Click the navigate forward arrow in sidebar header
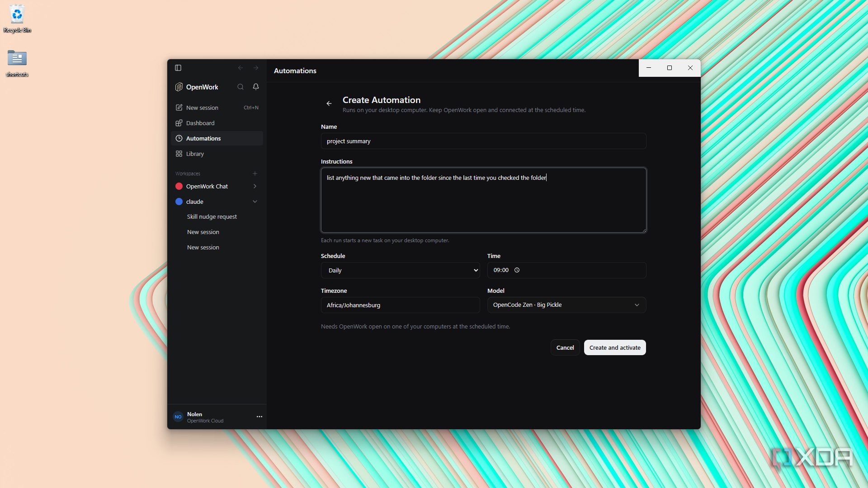 [256, 68]
